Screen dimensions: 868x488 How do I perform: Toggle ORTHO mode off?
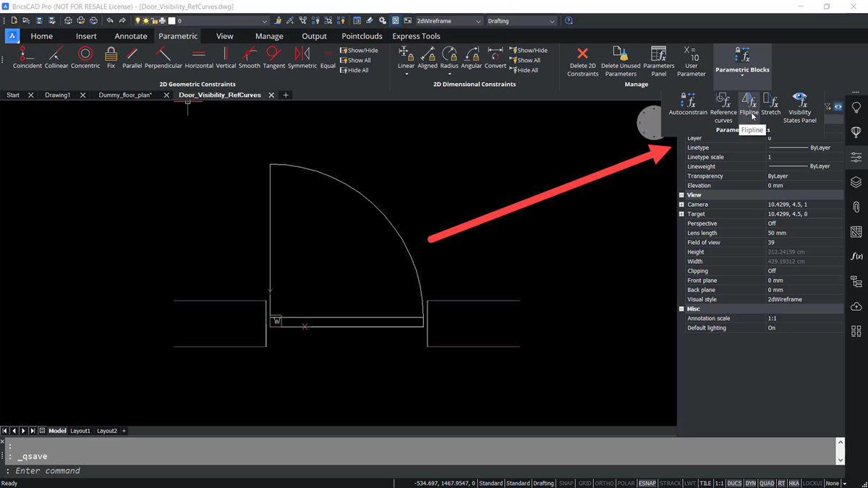click(x=604, y=483)
